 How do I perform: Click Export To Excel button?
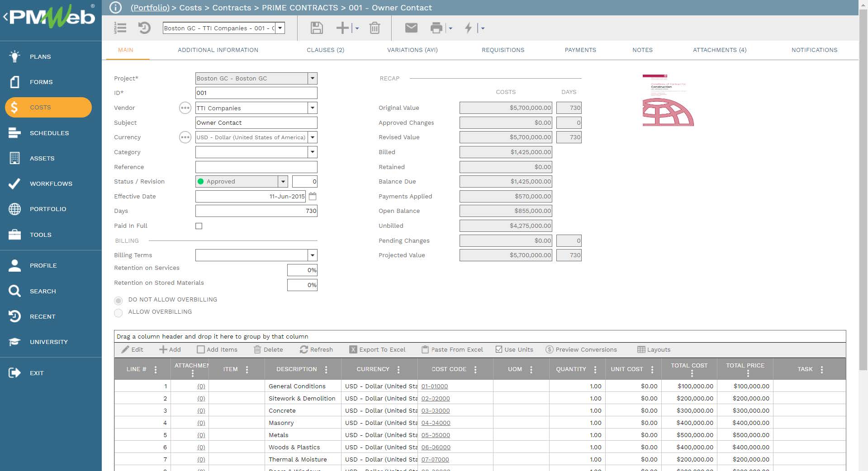point(377,349)
